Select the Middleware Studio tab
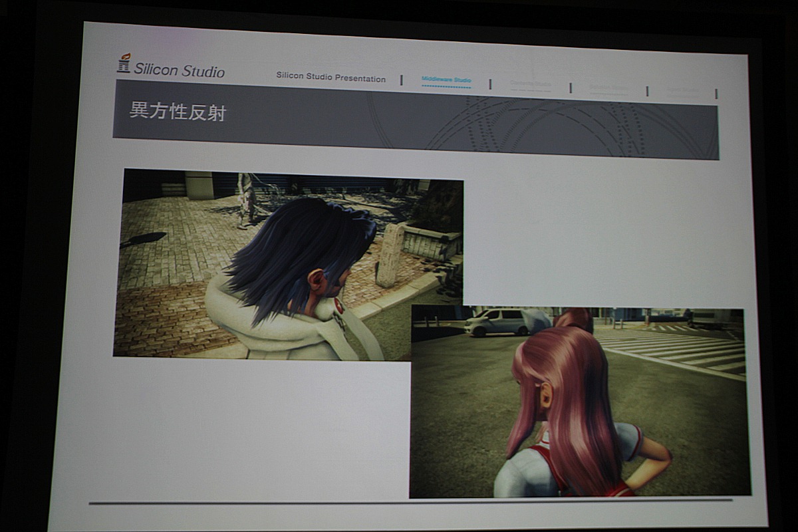The width and height of the screenshot is (798, 532). tap(446, 80)
